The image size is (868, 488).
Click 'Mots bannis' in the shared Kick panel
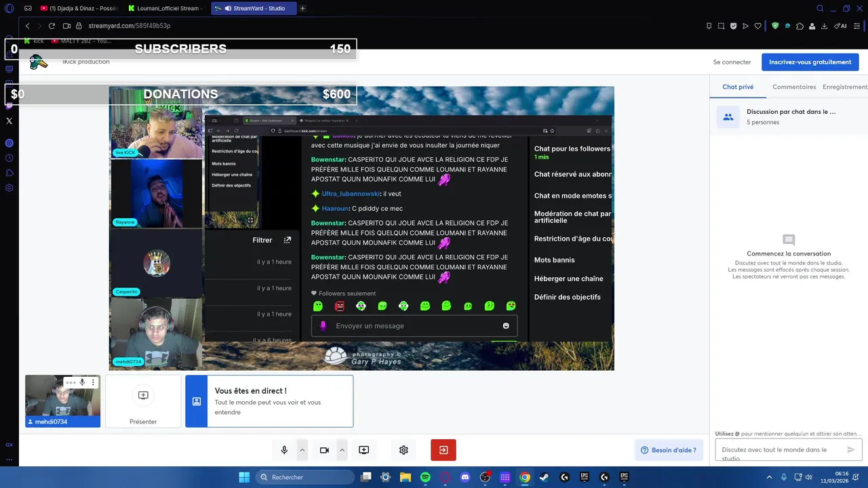[x=554, y=260]
